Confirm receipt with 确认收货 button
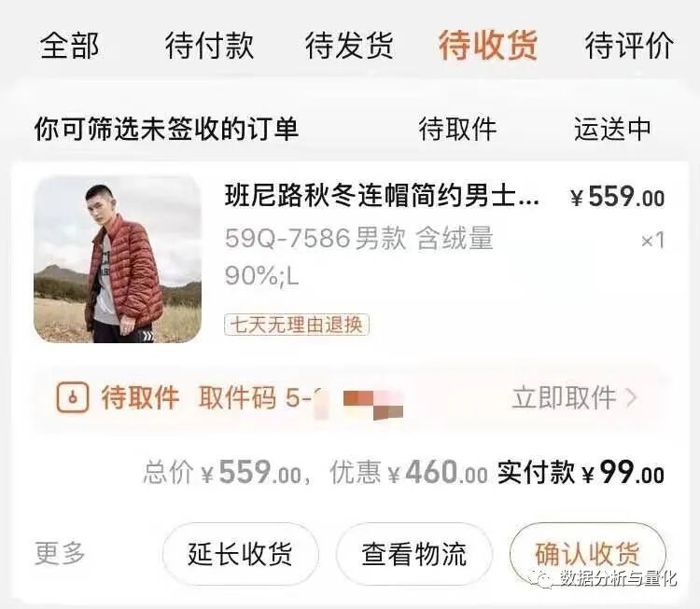Image resolution: width=700 pixels, height=609 pixels. coord(587,554)
